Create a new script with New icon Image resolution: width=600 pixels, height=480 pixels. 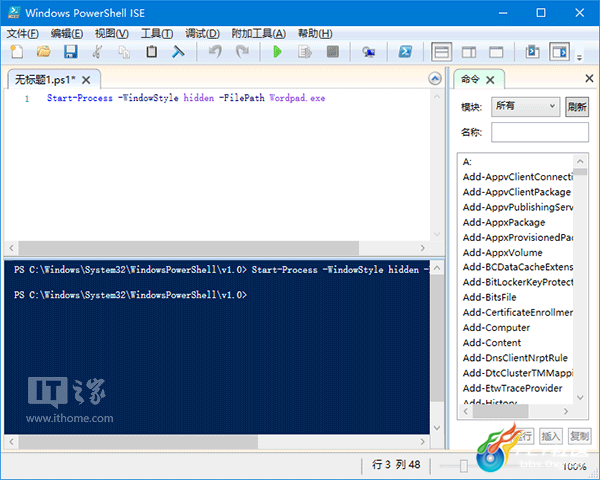[16, 52]
